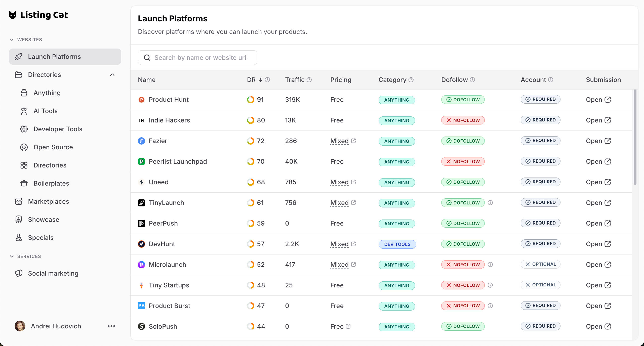This screenshot has height=346, width=644.
Task: Open the SoloPush submission link
Action: click(x=598, y=327)
